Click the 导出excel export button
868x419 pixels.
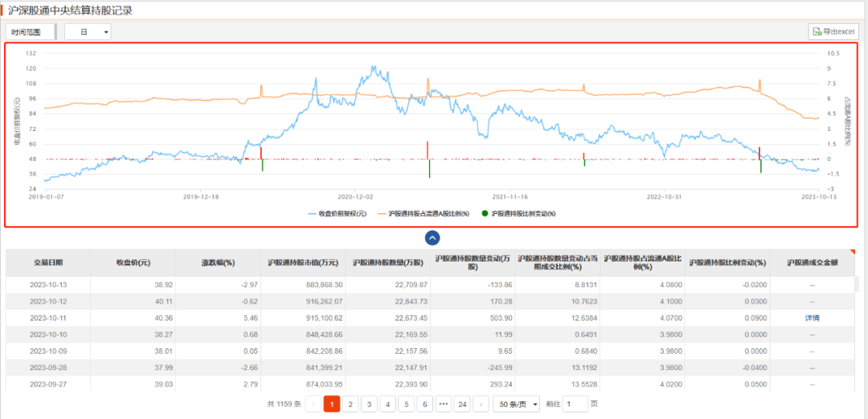[833, 31]
